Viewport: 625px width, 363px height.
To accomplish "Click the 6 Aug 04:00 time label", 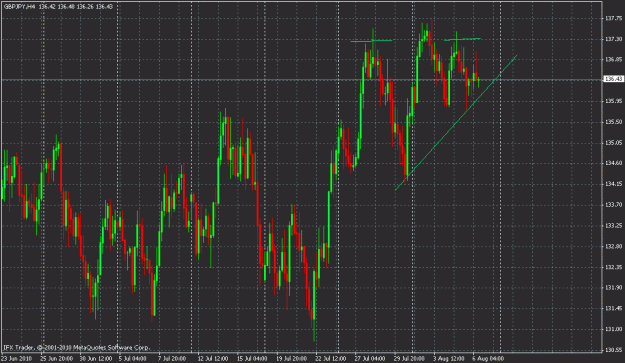I will pyautogui.click(x=488, y=358).
